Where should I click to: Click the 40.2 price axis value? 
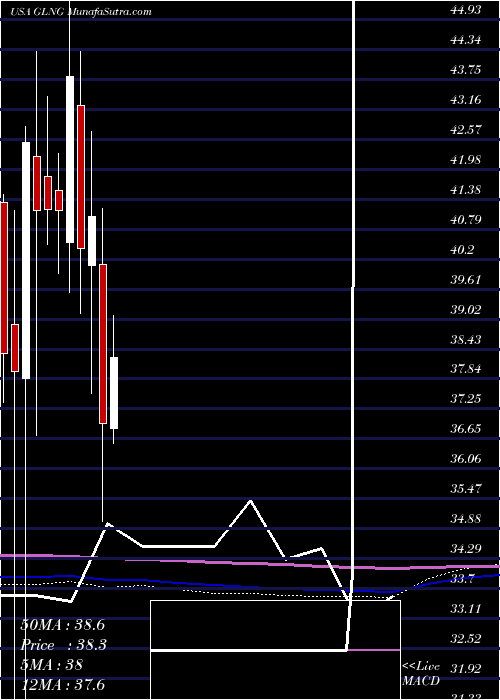point(462,250)
